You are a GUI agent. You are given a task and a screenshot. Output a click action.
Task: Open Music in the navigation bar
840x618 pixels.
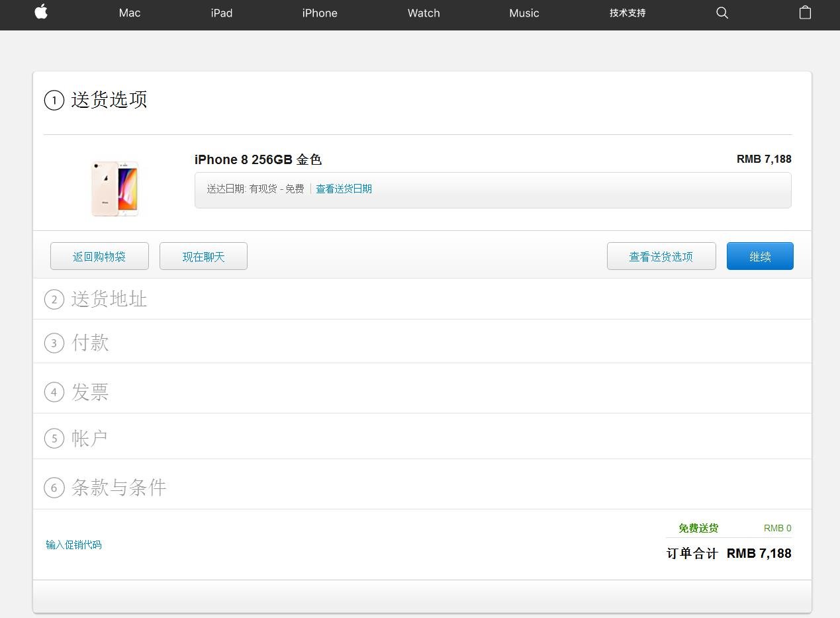click(x=524, y=13)
